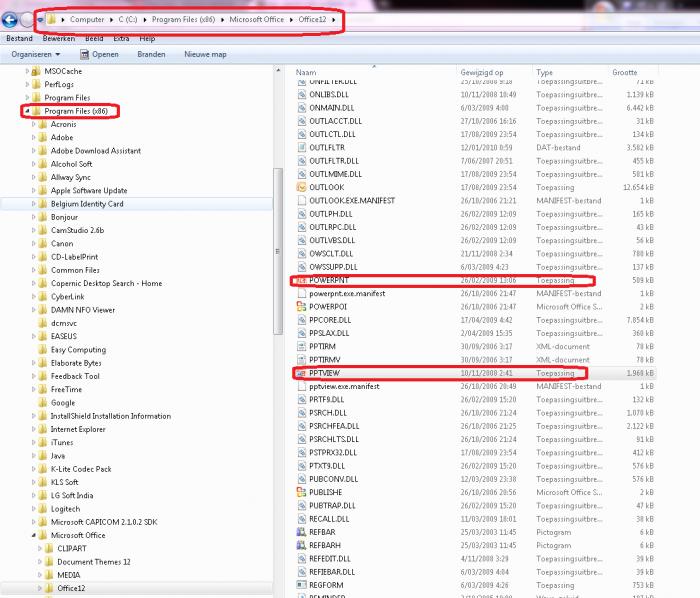Click the RECALL.DLL file icon
700x598 pixels.
[302, 519]
